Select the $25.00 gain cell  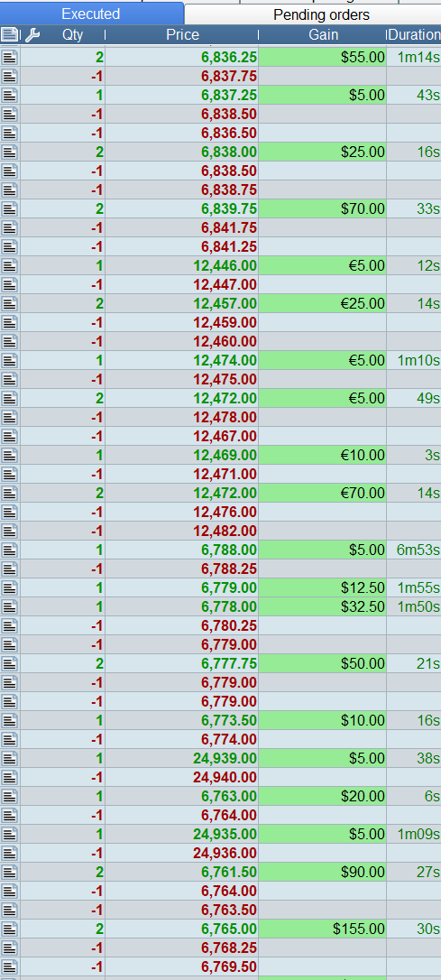[x=322, y=152]
